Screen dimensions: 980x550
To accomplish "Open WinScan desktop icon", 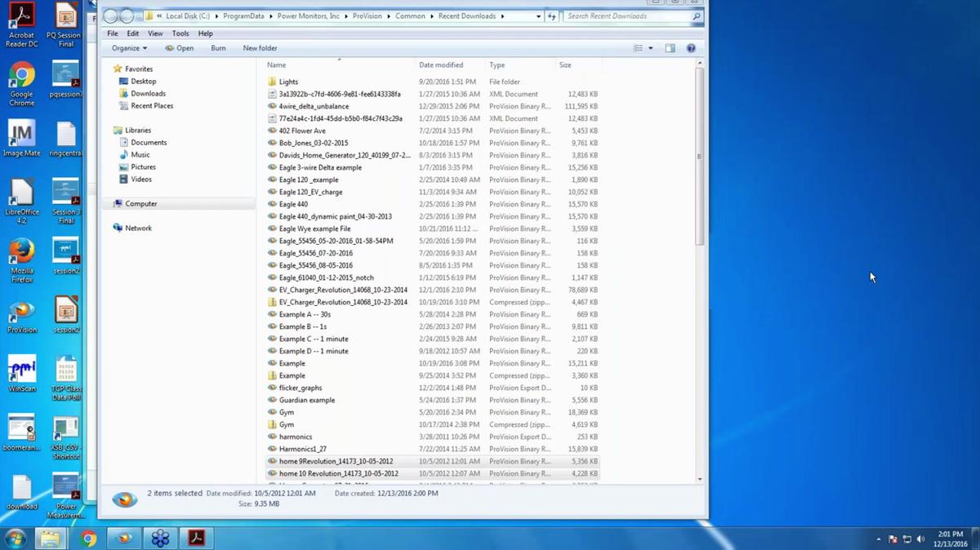I will 21,371.
